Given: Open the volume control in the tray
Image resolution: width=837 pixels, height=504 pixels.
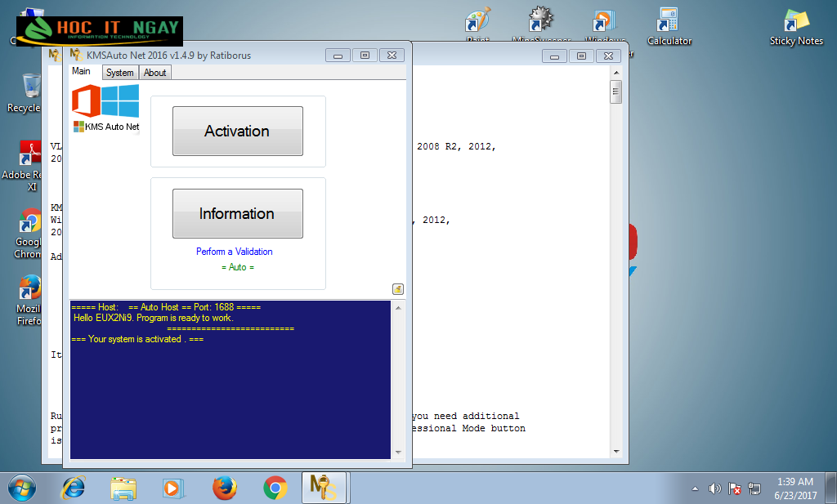Looking at the screenshot, I should [714, 488].
